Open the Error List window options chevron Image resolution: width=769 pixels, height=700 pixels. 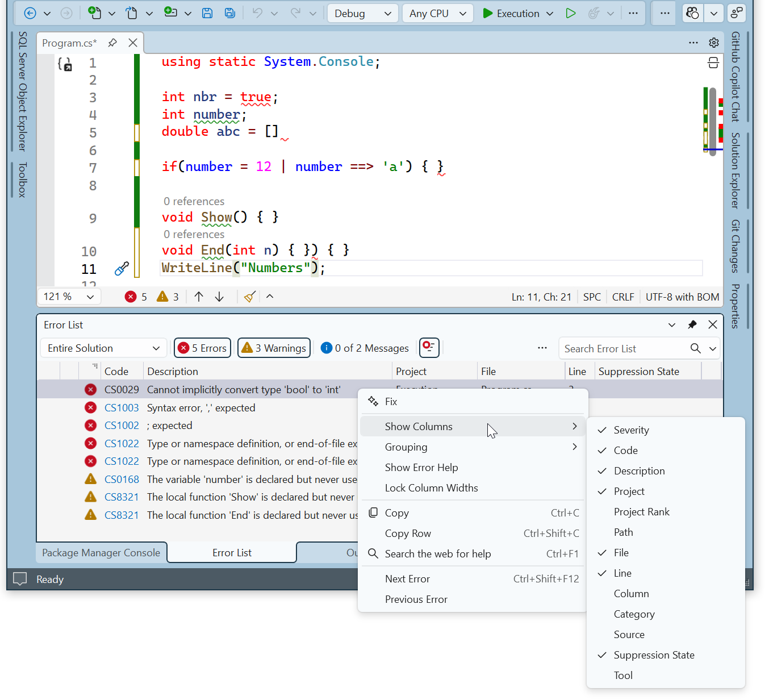(672, 325)
